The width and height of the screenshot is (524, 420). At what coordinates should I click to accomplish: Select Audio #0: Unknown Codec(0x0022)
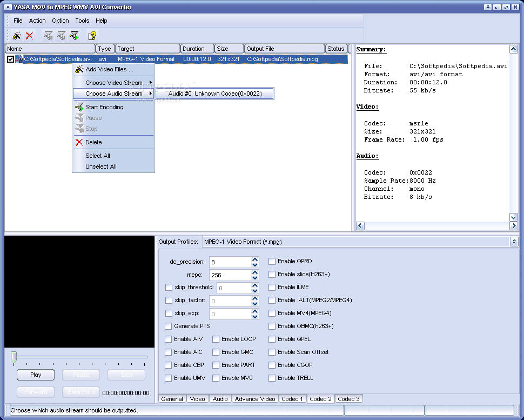pyautogui.click(x=214, y=94)
